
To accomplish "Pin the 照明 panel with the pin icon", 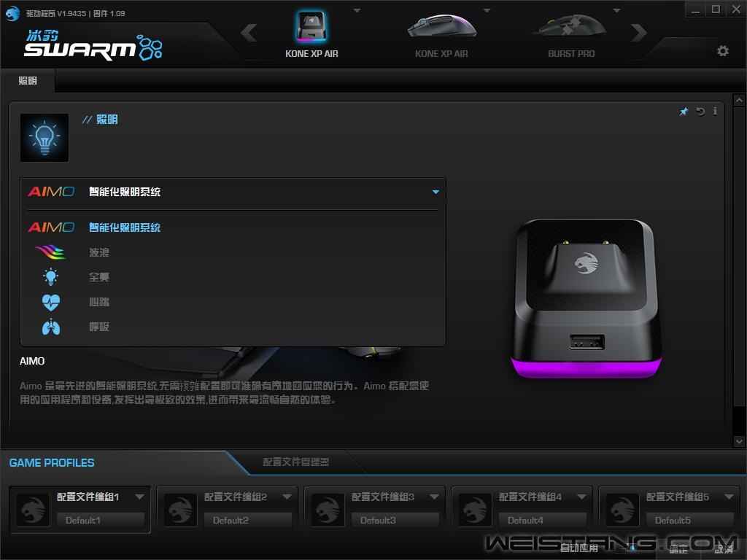I will pos(684,112).
